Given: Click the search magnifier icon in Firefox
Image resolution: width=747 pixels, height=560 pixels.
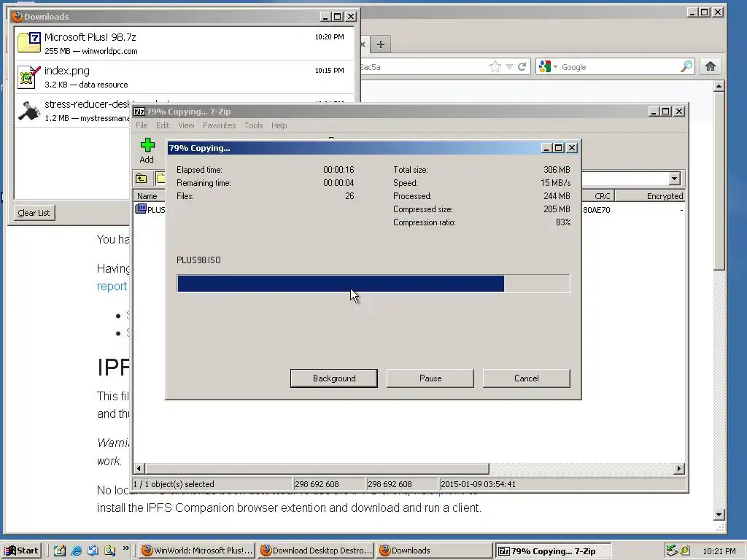Looking at the screenshot, I should (686, 66).
